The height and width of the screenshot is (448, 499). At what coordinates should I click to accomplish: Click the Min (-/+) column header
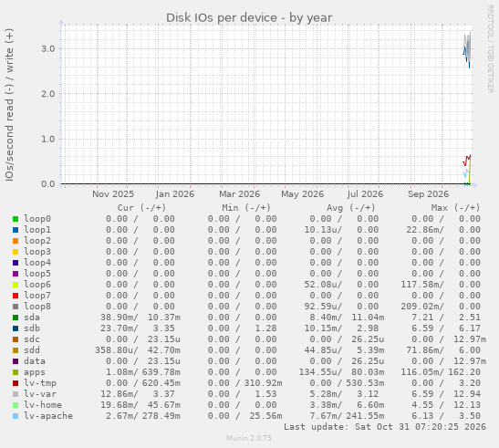(246, 208)
